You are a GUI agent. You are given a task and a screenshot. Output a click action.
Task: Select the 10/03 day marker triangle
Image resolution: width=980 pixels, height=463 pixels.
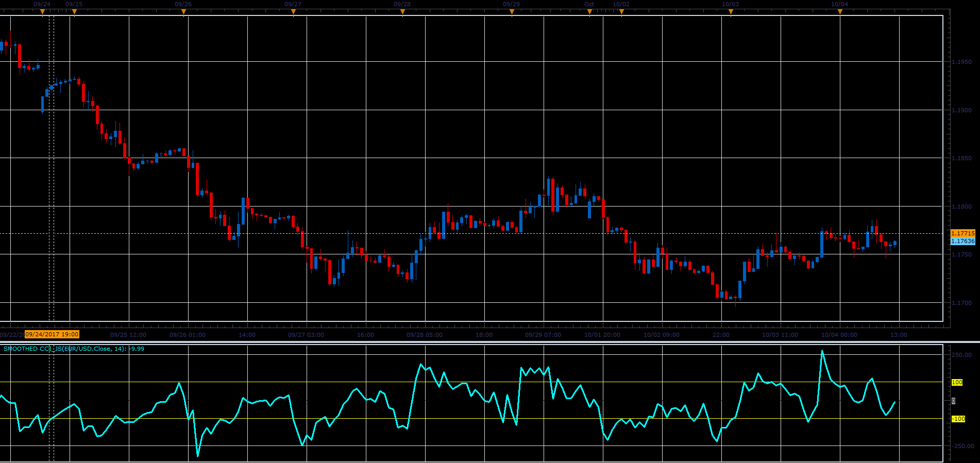coord(731,11)
